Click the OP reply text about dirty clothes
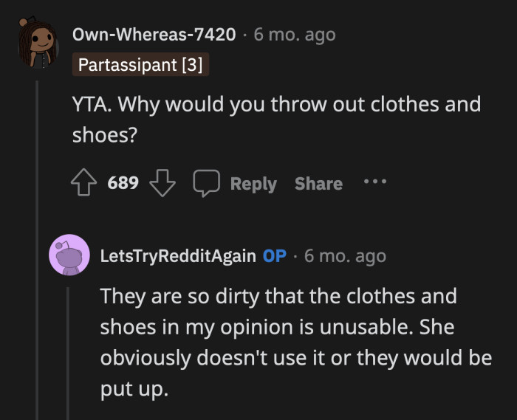517x420 pixels. 295,341
